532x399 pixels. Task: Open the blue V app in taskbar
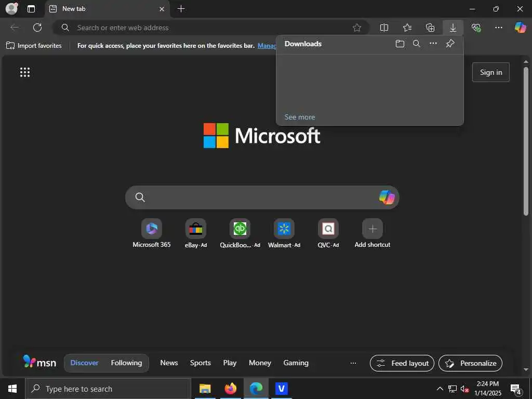281,389
